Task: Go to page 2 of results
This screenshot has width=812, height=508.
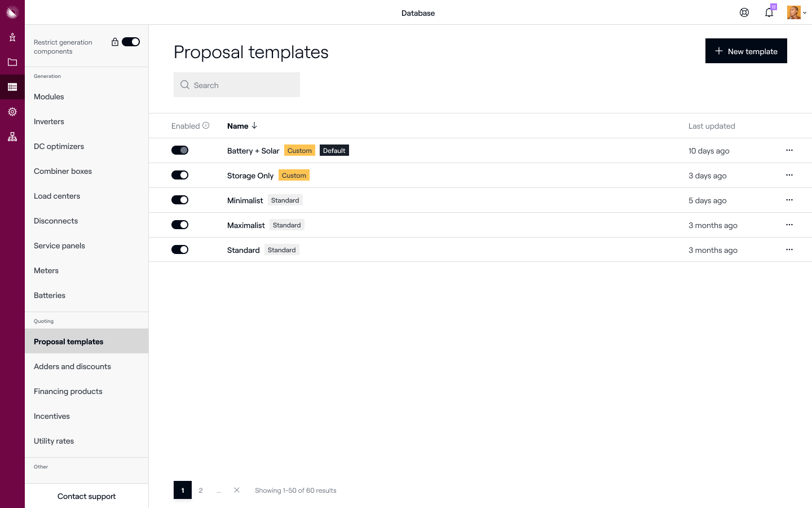Action: (201, 490)
